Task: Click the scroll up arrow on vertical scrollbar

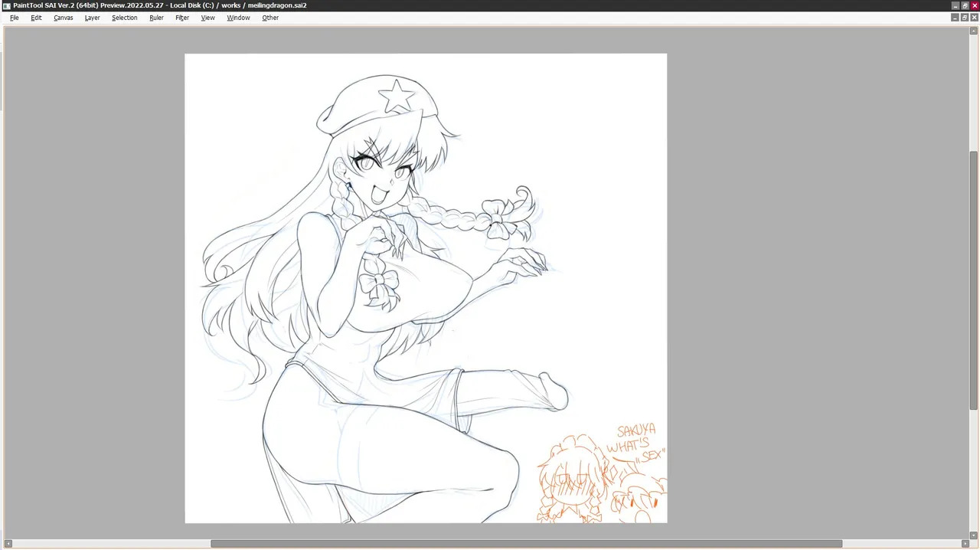Action: tap(974, 31)
